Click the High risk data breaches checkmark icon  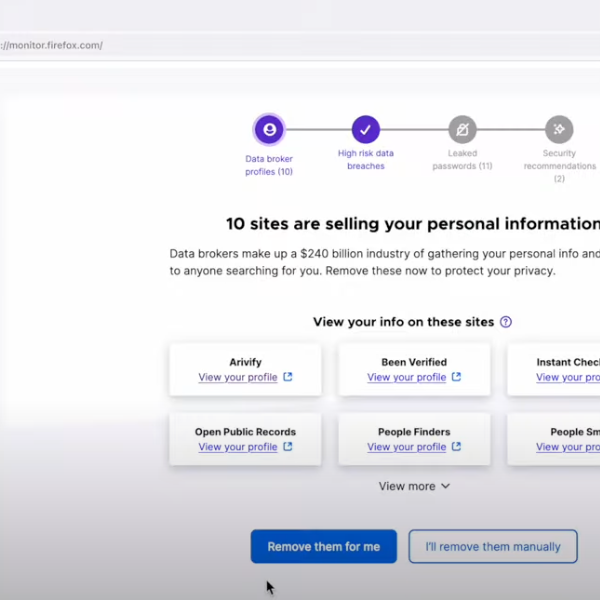(x=366, y=129)
